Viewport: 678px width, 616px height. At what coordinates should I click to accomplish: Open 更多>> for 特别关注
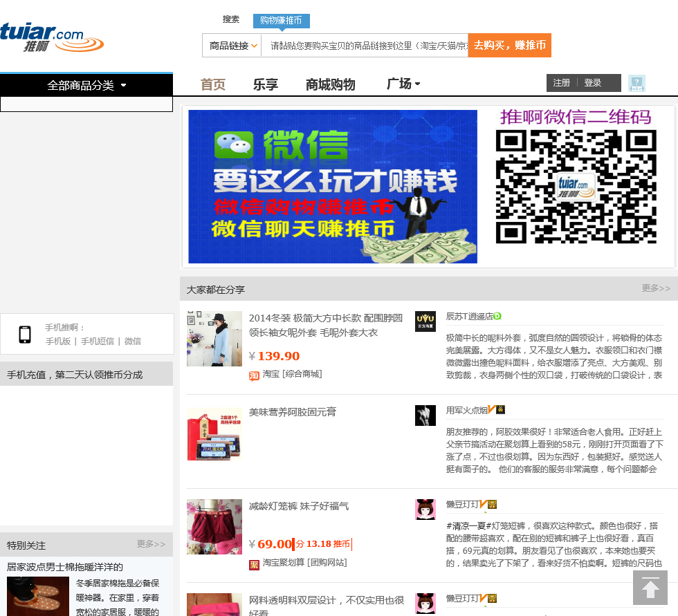(x=151, y=544)
